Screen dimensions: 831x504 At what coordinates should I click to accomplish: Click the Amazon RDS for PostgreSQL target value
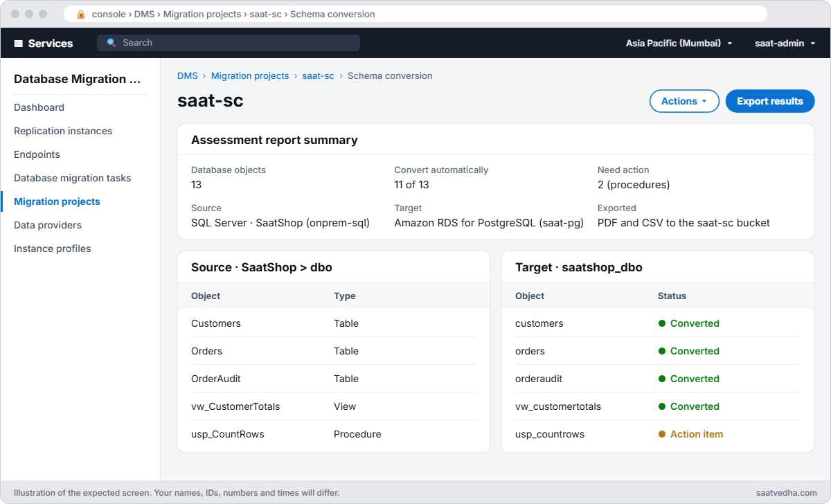[x=489, y=223]
